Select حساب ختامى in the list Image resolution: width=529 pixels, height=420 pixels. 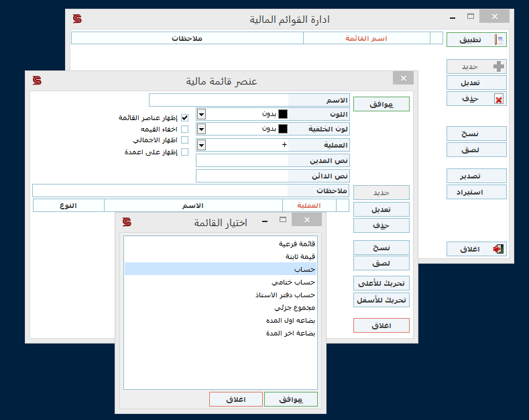click(221, 282)
